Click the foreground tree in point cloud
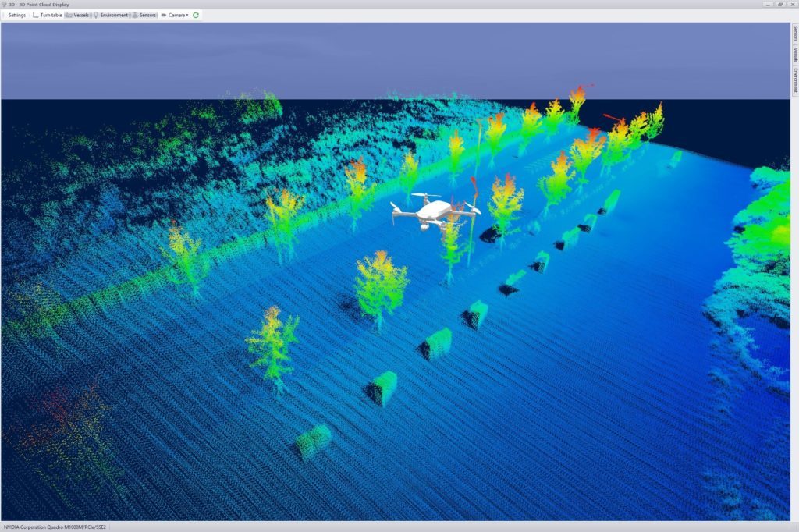The image size is (799, 532). click(x=271, y=347)
